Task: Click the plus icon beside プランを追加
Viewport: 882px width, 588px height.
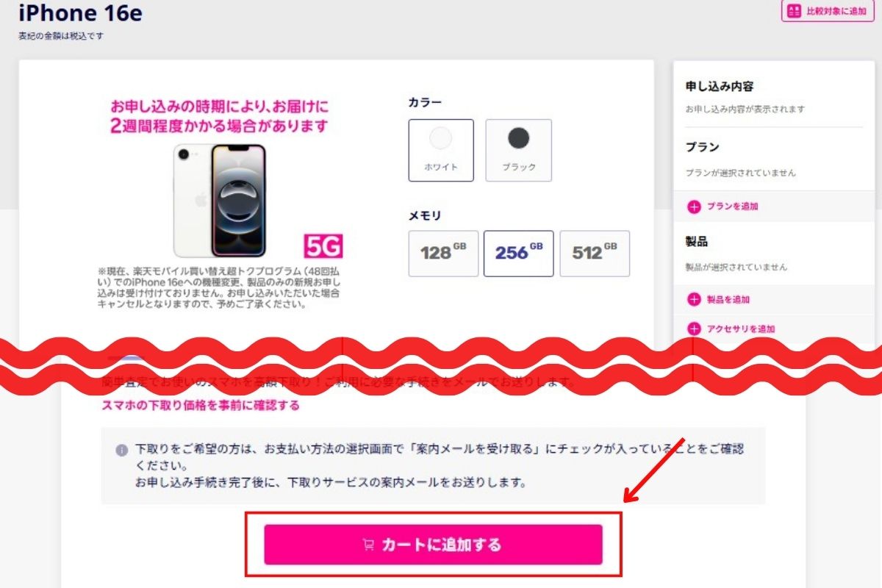Action: [x=694, y=207]
